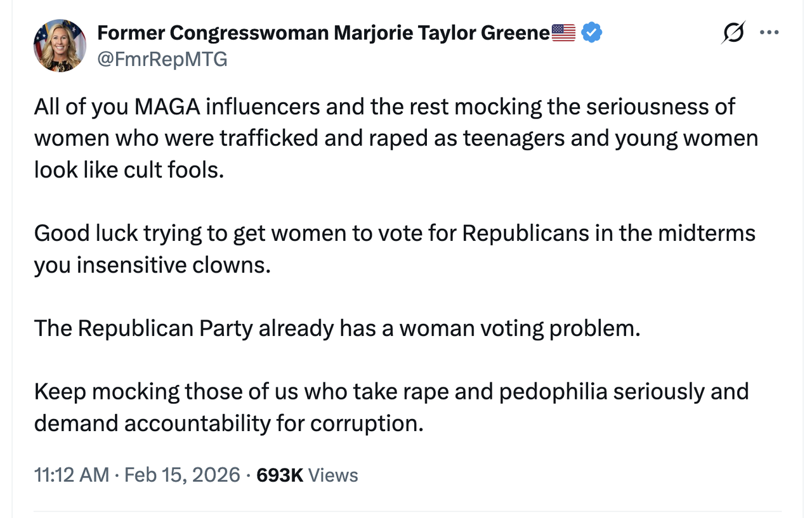Click the American flag emoji beside the name
The image size is (812, 518).
[563, 32]
